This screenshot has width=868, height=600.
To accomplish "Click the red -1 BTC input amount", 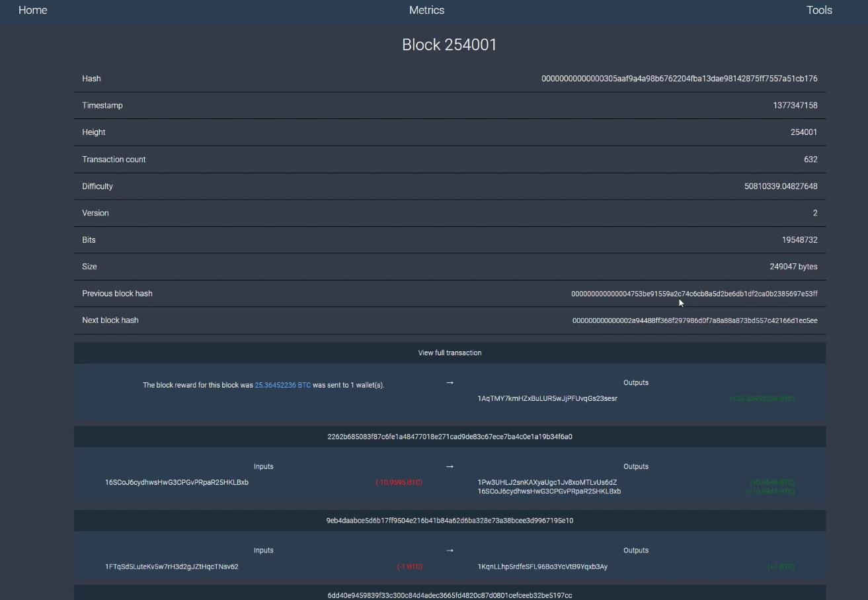I will 409,566.
